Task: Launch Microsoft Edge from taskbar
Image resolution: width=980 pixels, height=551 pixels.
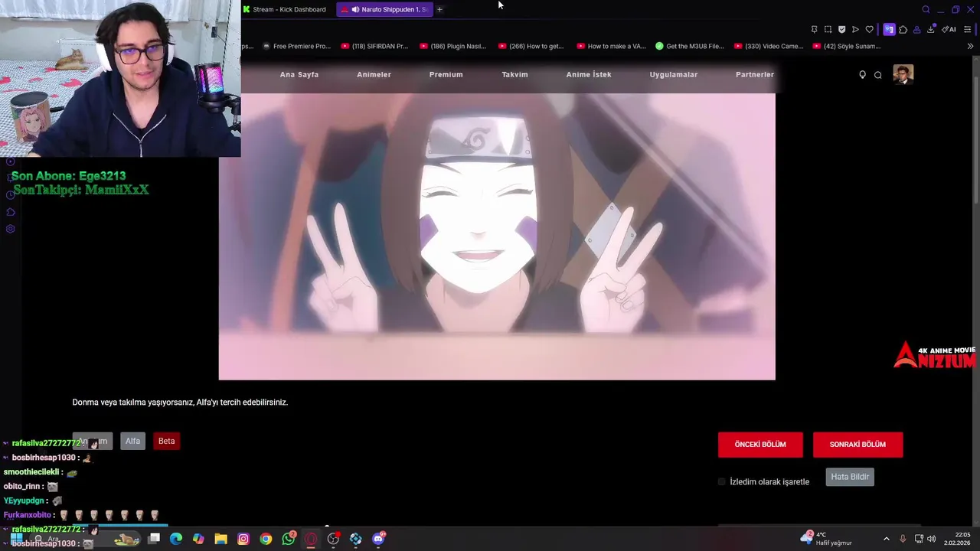Action: [176, 539]
